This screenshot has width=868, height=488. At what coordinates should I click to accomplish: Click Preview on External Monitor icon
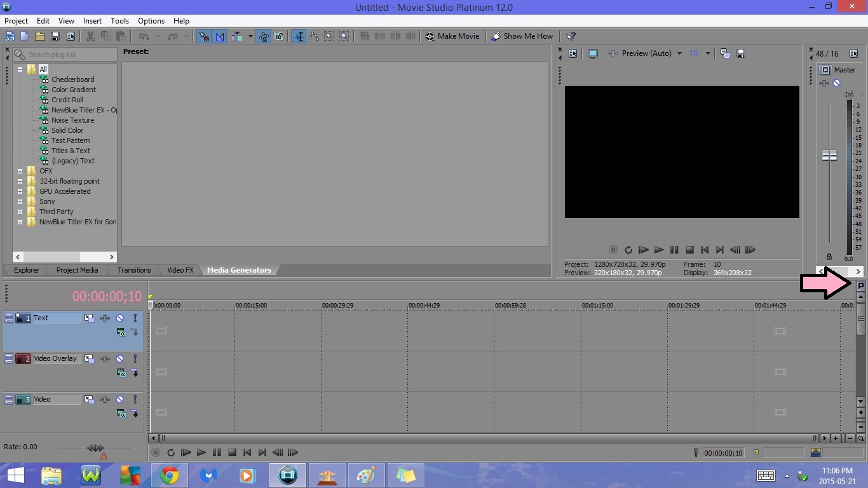click(x=593, y=53)
